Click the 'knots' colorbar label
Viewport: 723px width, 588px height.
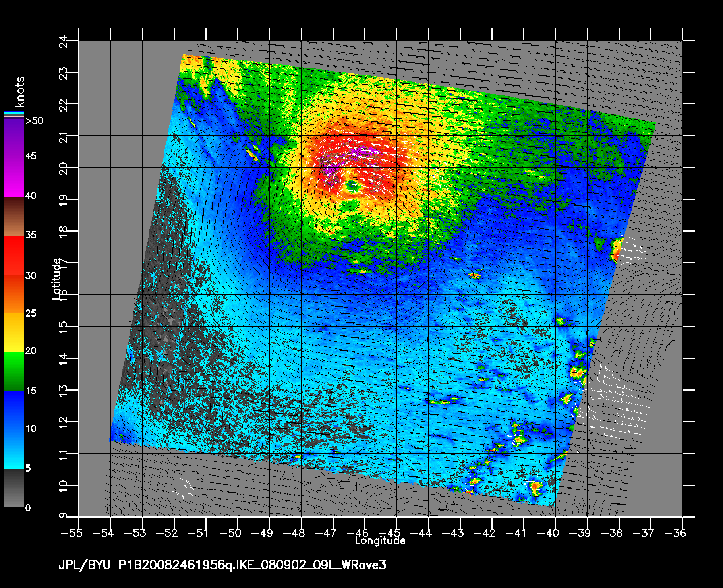[20, 92]
